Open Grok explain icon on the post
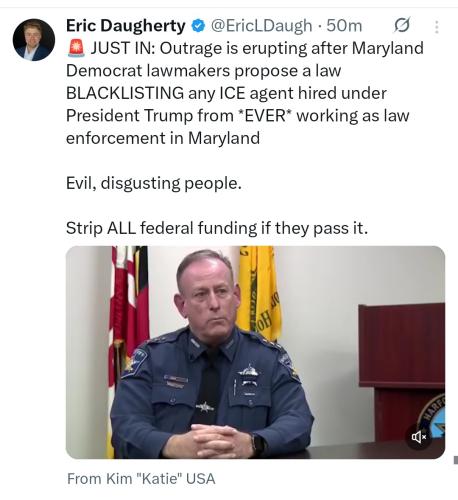 pos(402,26)
